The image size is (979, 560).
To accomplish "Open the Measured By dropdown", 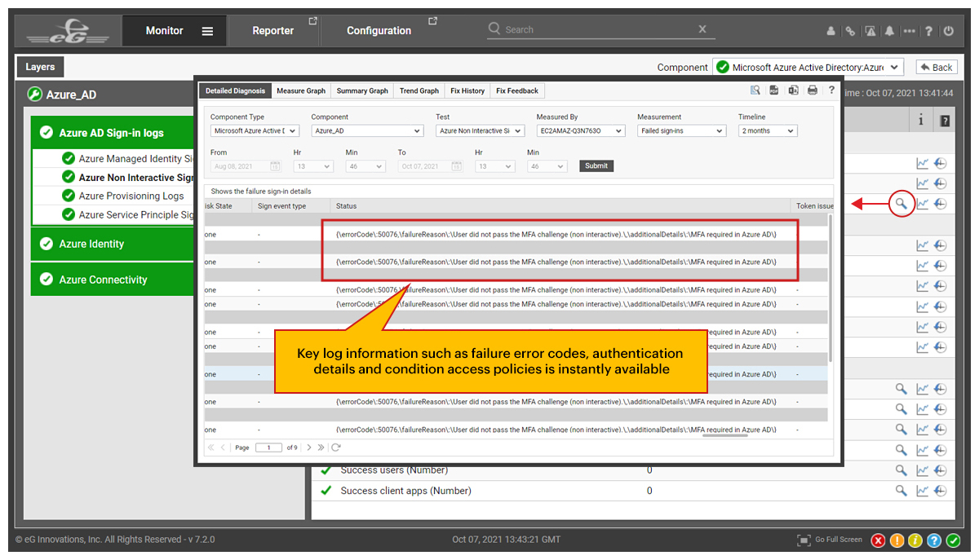I will [581, 130].
